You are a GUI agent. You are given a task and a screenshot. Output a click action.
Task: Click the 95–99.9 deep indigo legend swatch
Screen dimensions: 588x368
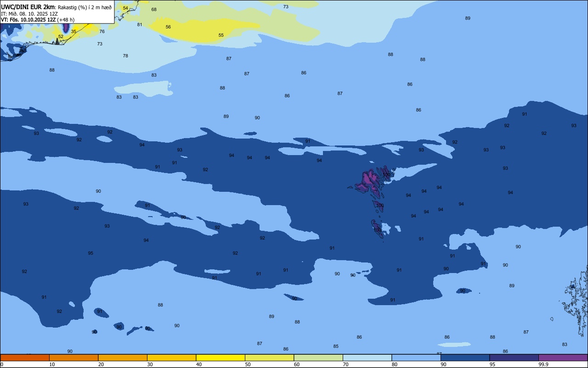tap(514, 357)
